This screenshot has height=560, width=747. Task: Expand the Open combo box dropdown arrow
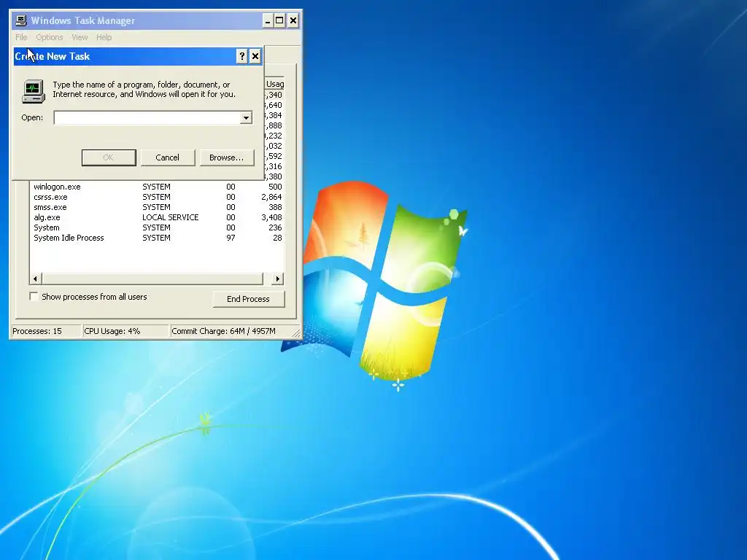[247, 117]
